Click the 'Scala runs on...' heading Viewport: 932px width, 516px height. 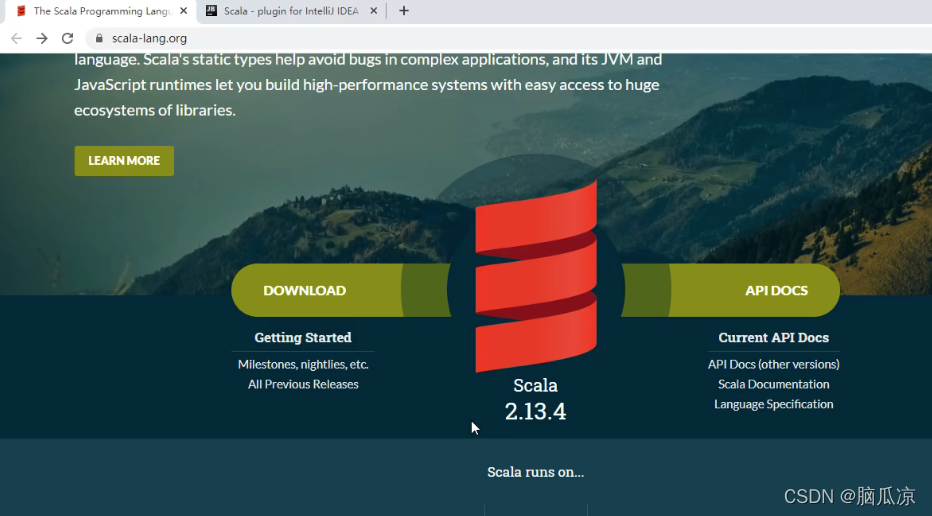536,472
